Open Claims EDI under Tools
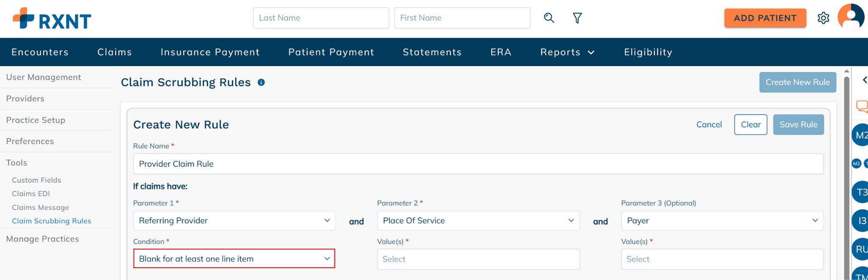This screenshot has width=868, height=280. [31, 194]
